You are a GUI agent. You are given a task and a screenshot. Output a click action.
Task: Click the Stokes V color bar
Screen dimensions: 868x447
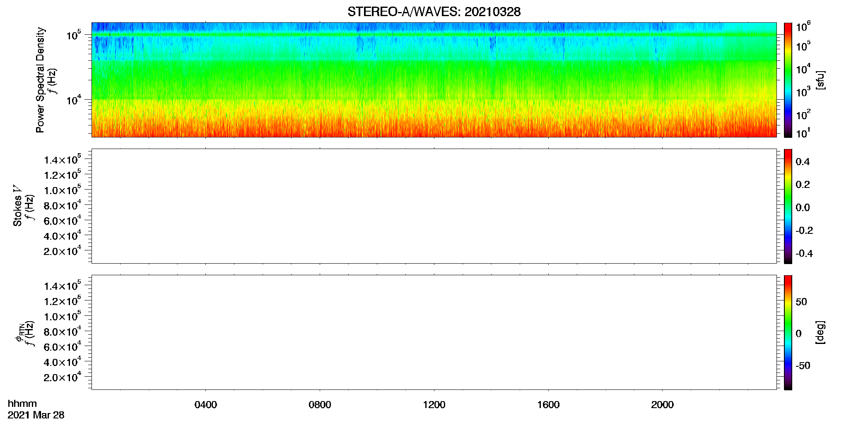click(788, 206)
